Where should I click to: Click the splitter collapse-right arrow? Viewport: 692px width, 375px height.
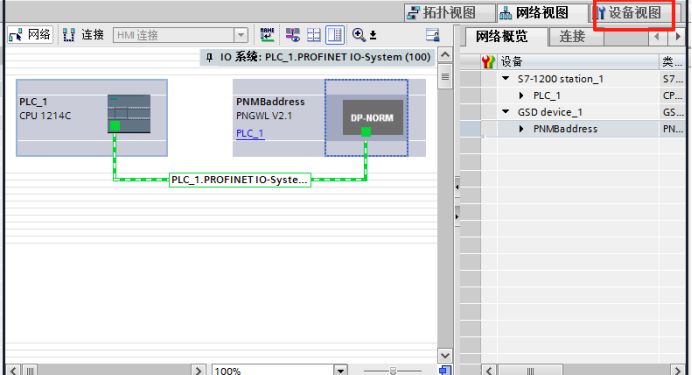[457, 217]
